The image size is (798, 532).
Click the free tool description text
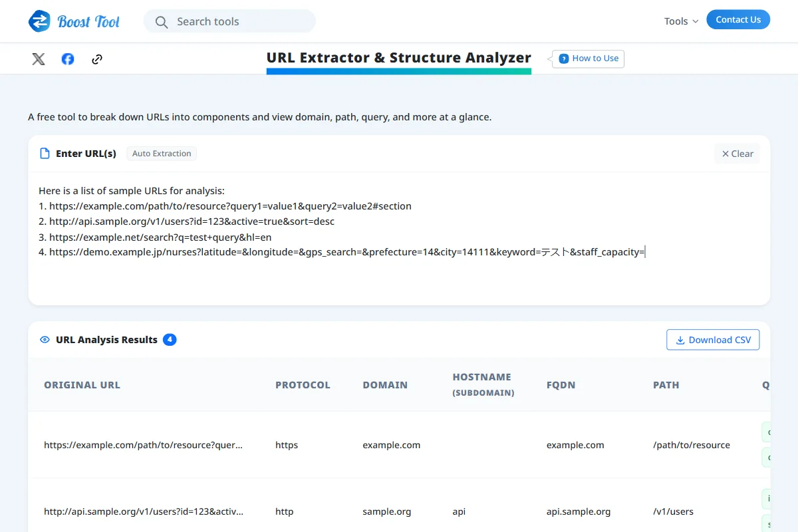tap(259, 117)
